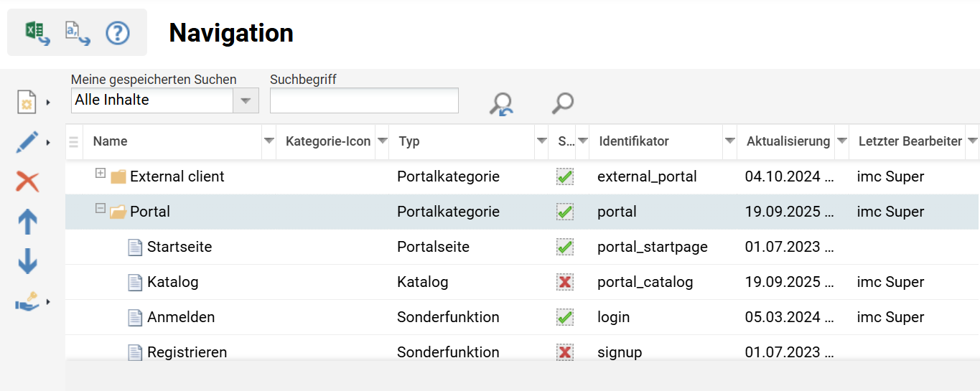Select the Registrieren tree item
Screen dimensions: 980x391
pyautogui.click(x=187, y=352)
